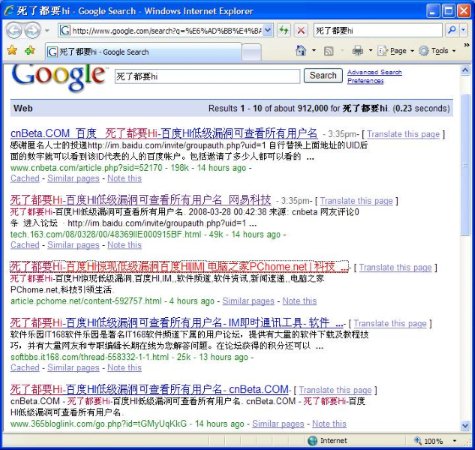
Task: Click the red Stop loading icon
Action: tap(301, 31)
